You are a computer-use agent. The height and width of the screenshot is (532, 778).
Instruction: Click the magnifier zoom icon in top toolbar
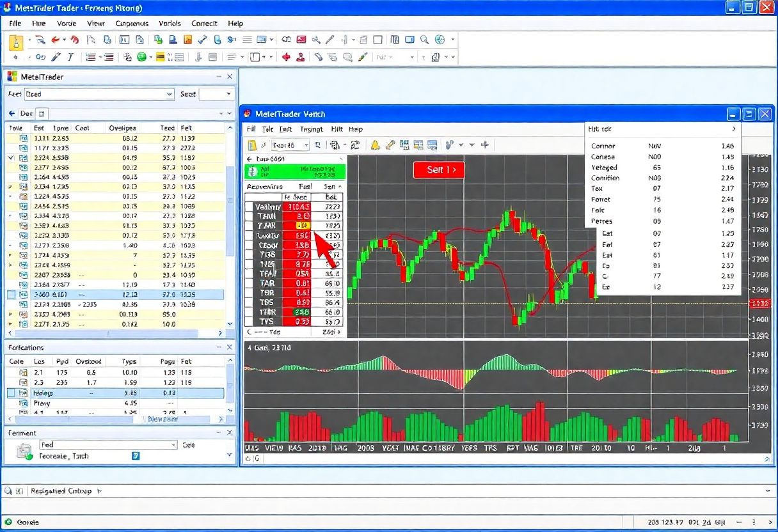click(x=422, y=40)
